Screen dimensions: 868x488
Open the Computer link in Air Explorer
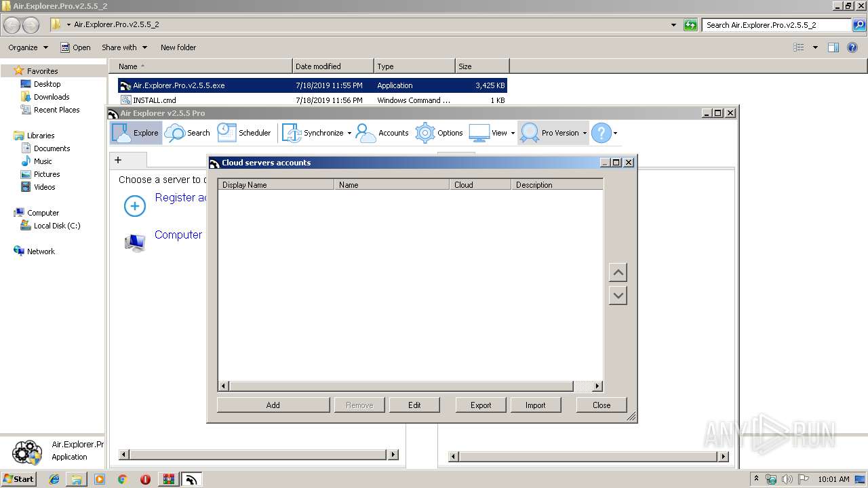pos(178,235)
